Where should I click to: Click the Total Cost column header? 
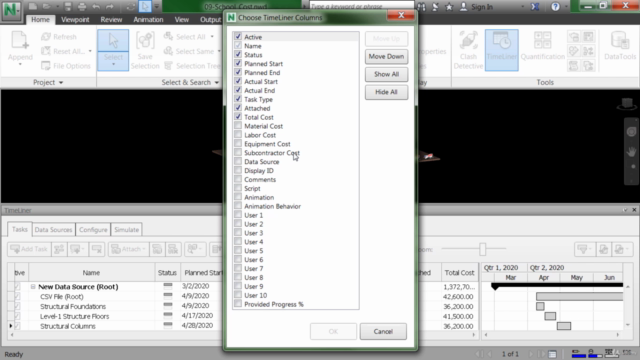[460, 273]
